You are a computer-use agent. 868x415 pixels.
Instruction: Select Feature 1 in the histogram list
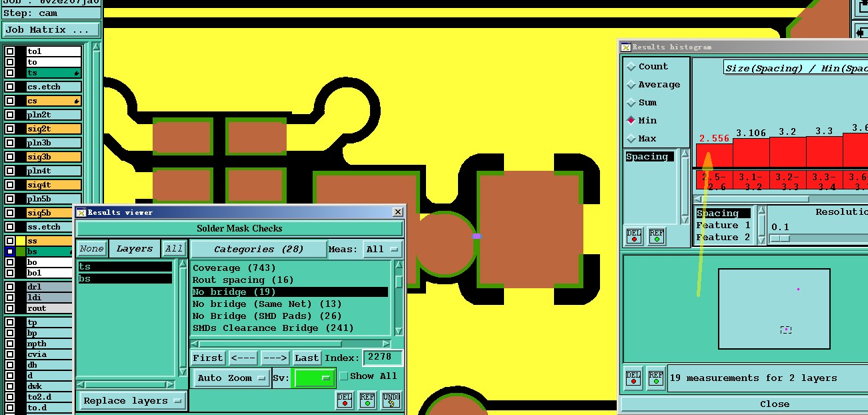click(x=723, y=226)
